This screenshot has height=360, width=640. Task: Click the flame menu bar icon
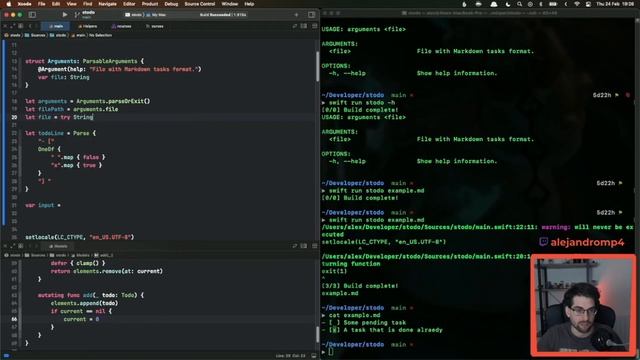click(464, 4)
